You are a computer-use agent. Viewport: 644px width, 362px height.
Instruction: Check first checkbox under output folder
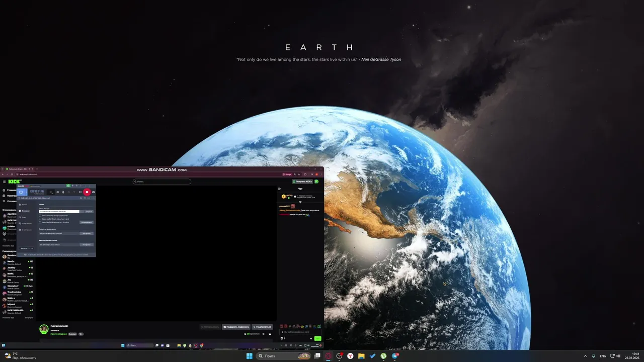point(40,216)
